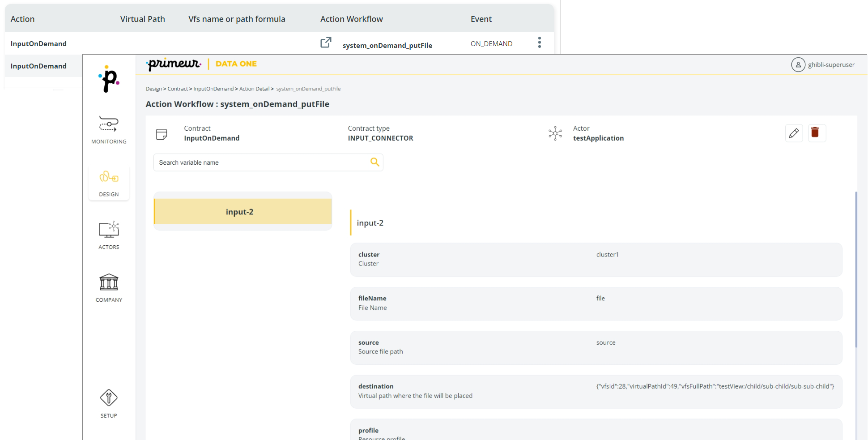Click the Contract card icon

pyautogui.click(x=162, y=134)
